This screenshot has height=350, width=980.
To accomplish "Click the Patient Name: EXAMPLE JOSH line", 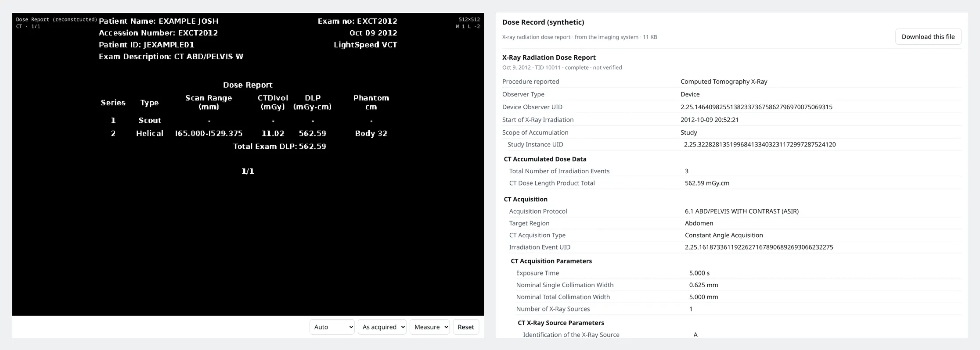I will coord(159,21).
